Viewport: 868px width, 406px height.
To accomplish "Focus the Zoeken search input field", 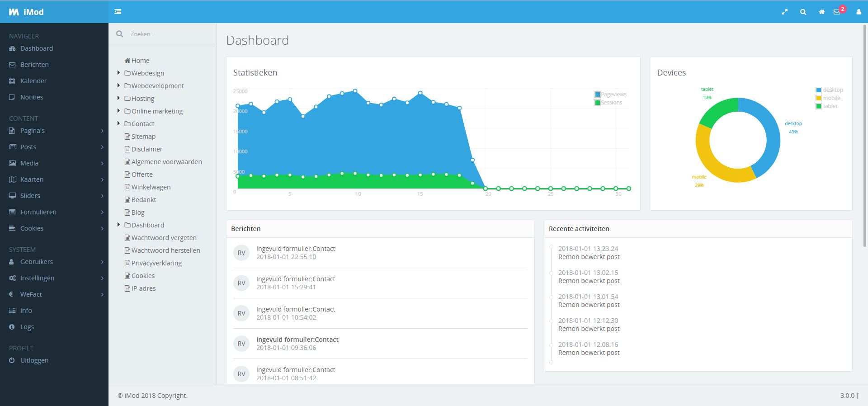I will pos(171,34).
